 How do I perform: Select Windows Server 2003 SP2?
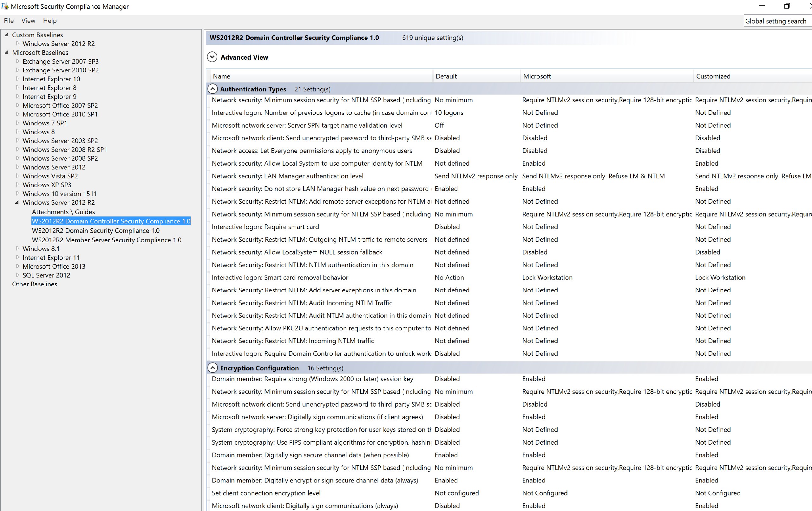point(60,140)
